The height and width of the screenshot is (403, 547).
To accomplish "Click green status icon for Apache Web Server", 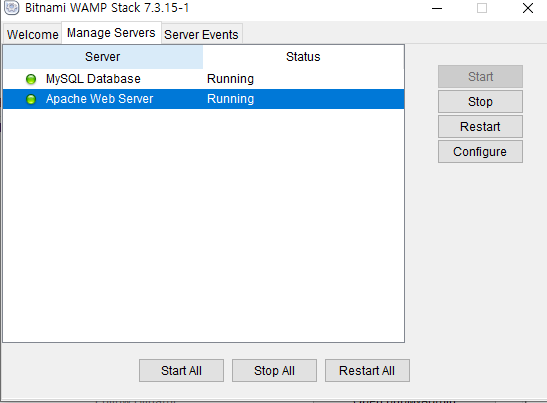I will click(x=31, y=99).
